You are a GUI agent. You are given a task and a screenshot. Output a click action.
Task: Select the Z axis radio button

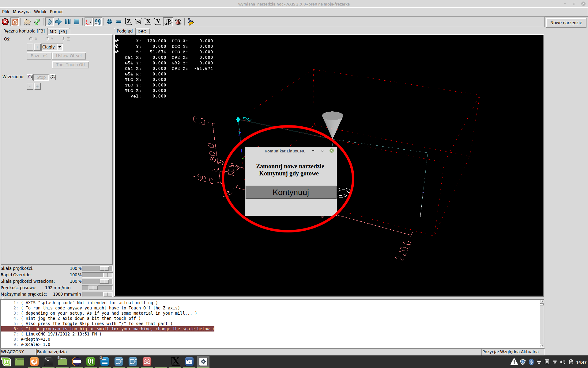(x=63, y=39)
